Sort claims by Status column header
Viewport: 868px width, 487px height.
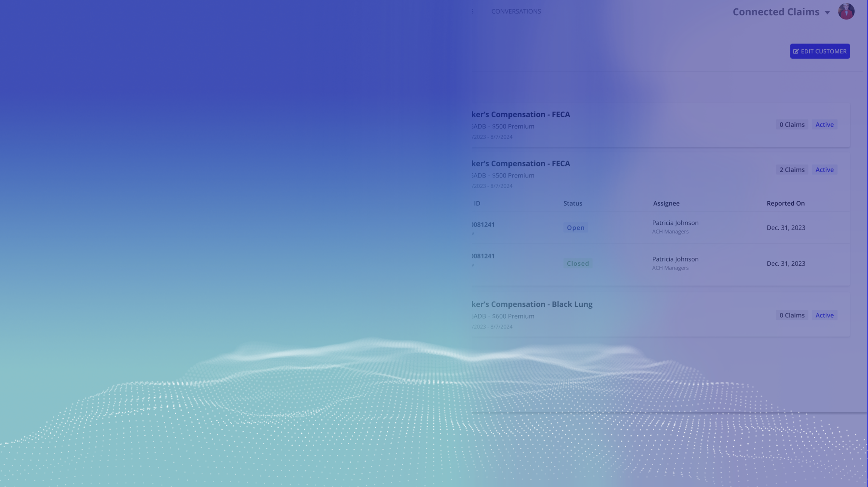(x=573, y=204)
